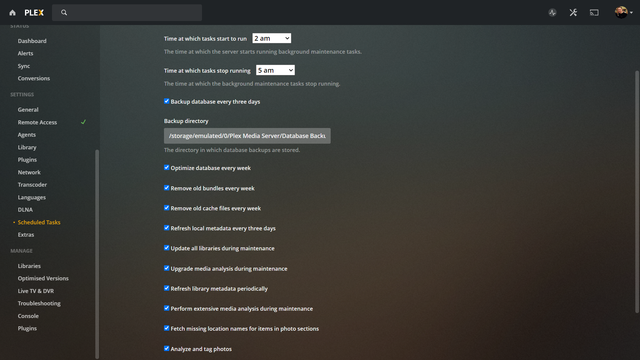Toggle Optimize database every week
This screenshot has width=640, height=360.
[167, 167]
